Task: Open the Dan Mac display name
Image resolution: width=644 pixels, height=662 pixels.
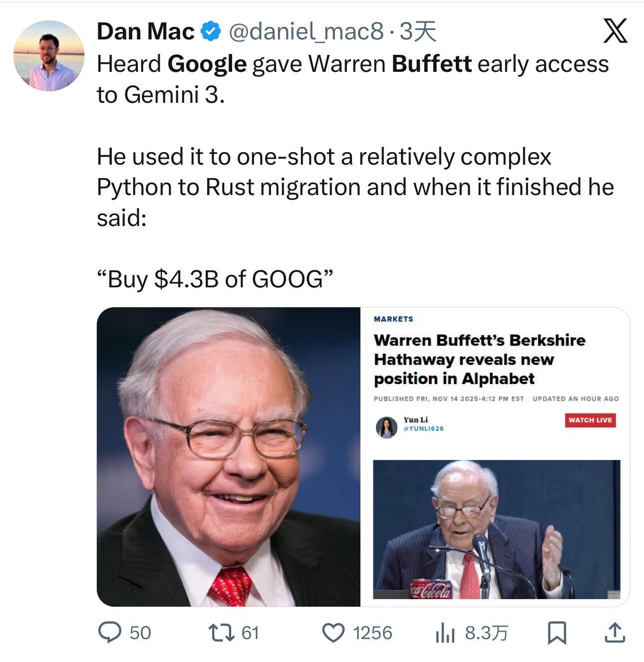Action: pyautogui.click(x=145, y=31)
